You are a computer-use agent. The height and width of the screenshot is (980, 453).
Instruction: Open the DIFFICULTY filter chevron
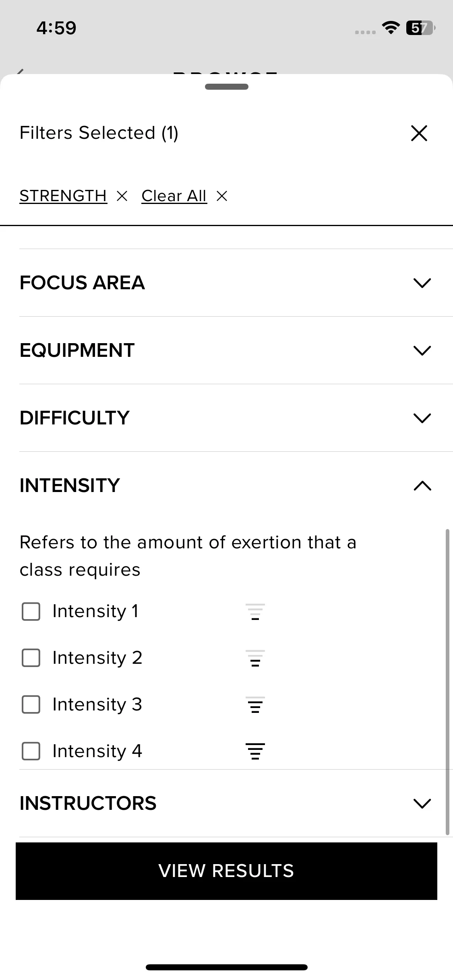pyautogui.click(x=422, y=418)
